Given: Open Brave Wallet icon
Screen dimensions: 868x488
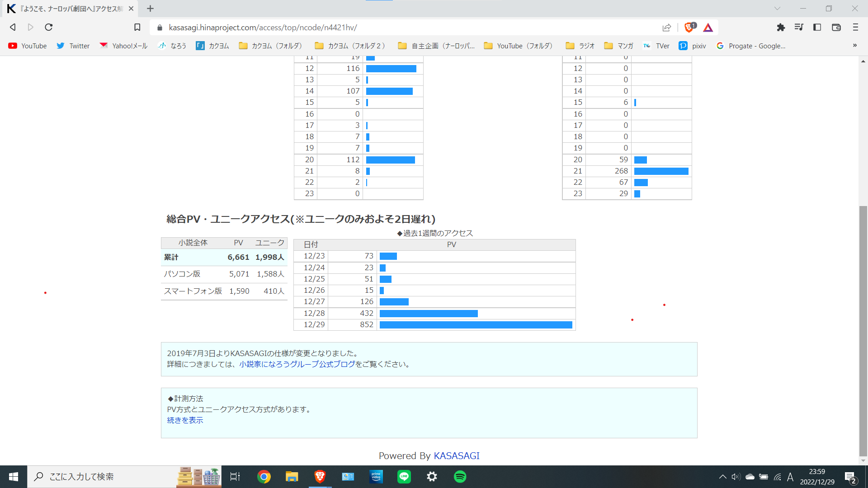Looking at the screenshot, I should point(836,28).
